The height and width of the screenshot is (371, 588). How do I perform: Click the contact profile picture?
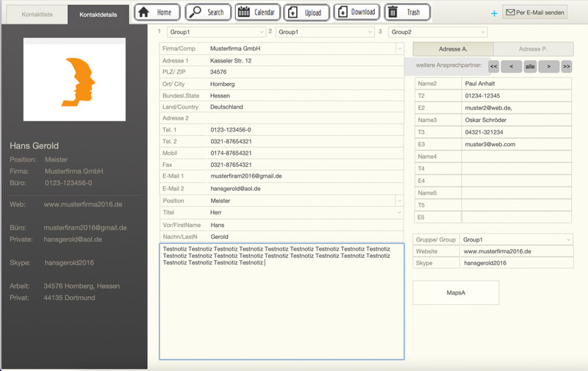75,79
